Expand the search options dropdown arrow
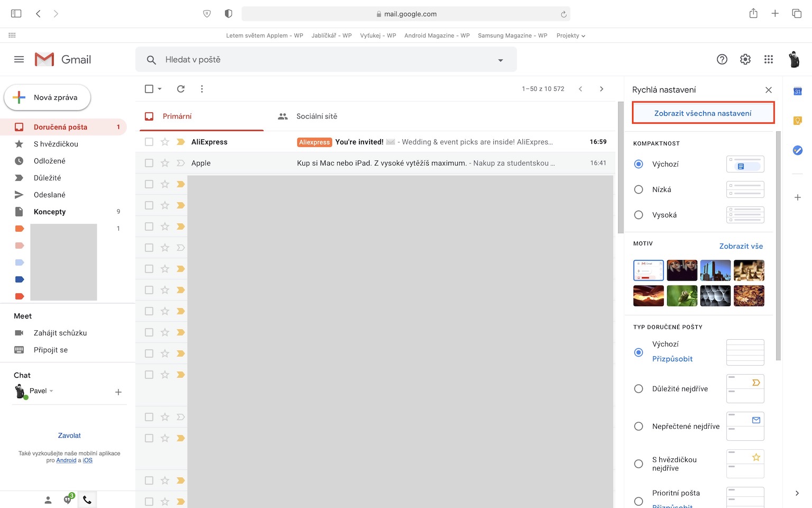 coord(501,60)
